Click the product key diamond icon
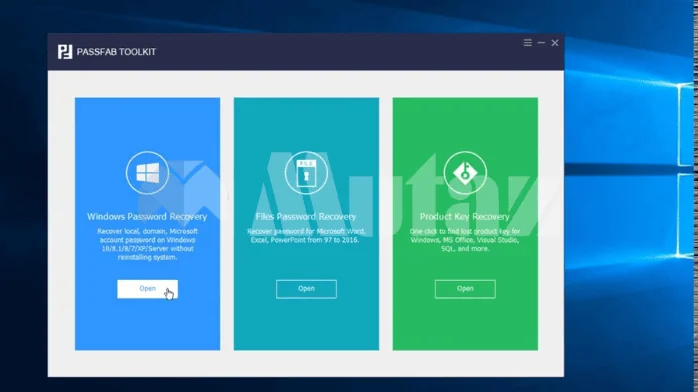Image resolution: width=698 pixels, height=392 pixels. 465,173
